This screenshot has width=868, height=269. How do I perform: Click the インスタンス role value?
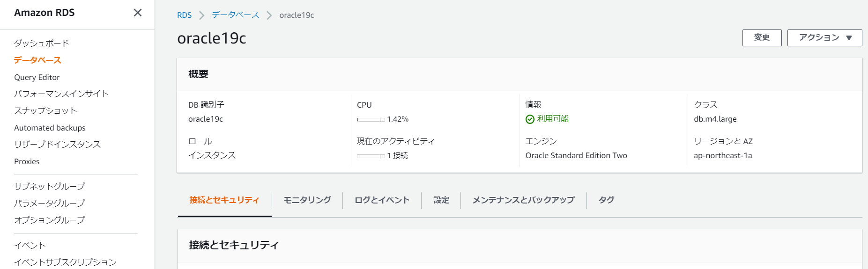212,155
